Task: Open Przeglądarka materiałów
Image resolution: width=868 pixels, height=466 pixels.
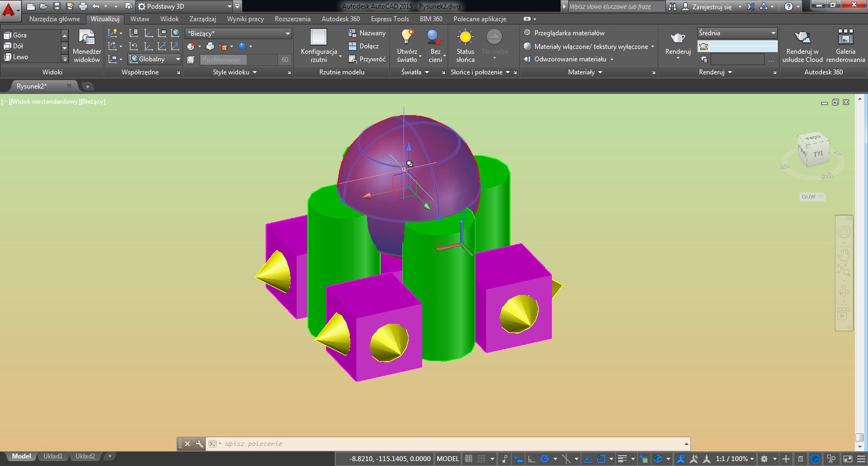Action: tap(569, 33)
